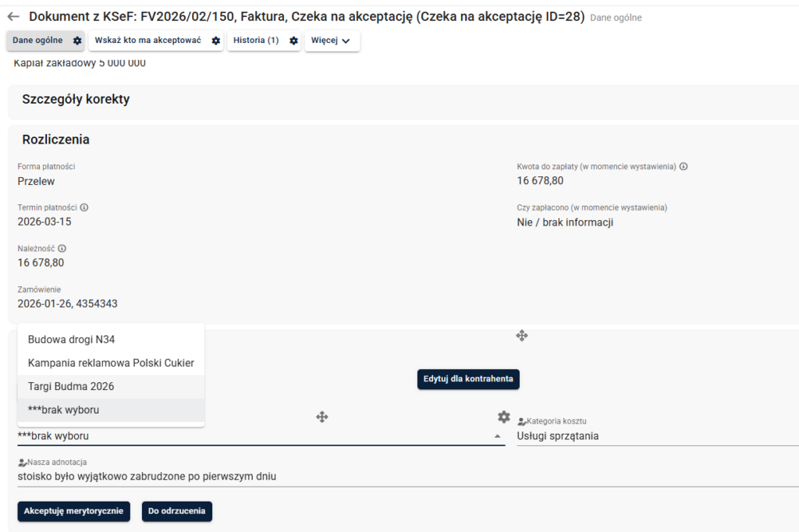Click the info icon next to Należność
Viewport: 799px width, 532px height.
[62, 248]
